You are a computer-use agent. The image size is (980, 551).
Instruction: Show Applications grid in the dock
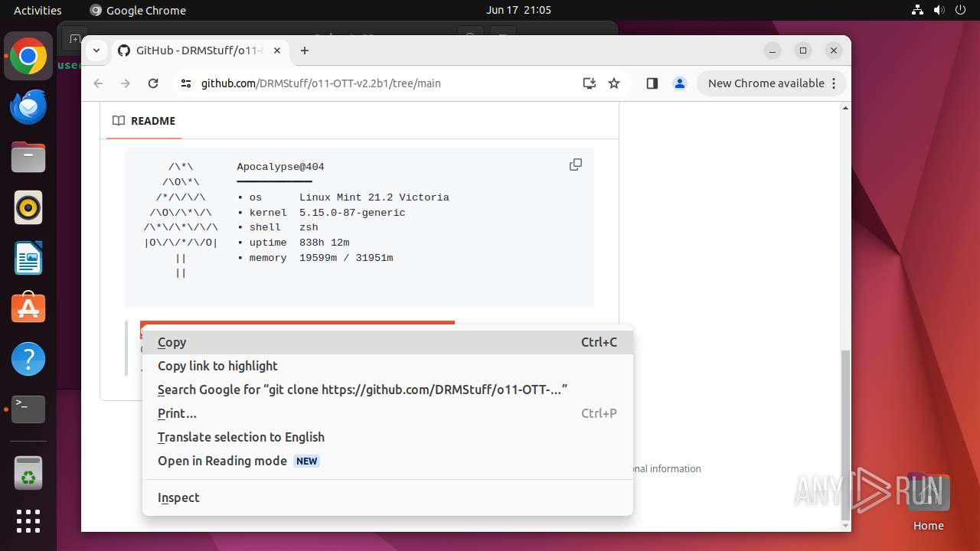(28, 521)
